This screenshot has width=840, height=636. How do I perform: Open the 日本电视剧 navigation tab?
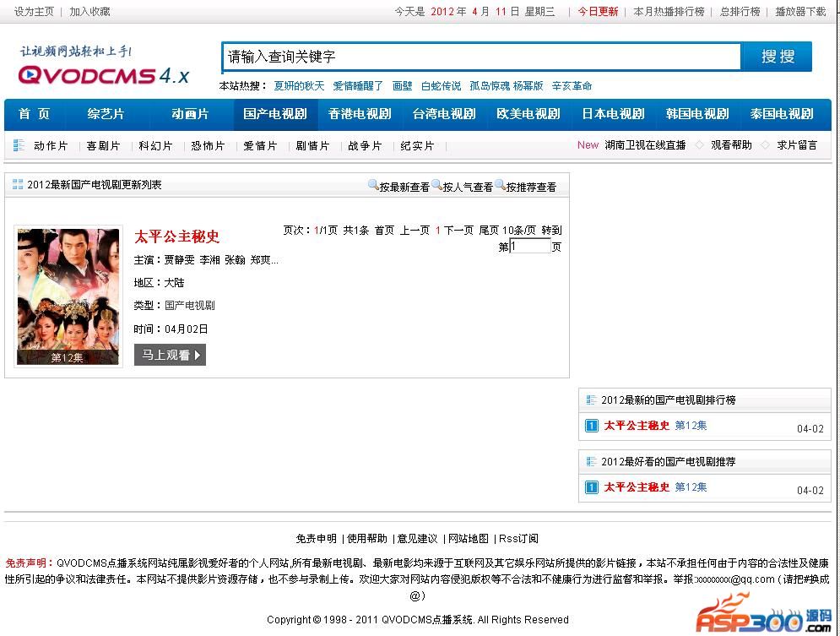coord(613,113)
